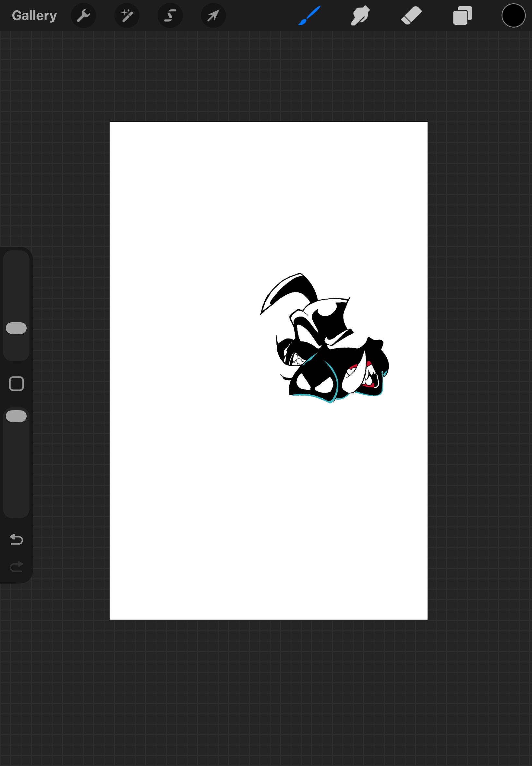
Task: Activate the Transform arrow tool
Action: tap(213, 16)
